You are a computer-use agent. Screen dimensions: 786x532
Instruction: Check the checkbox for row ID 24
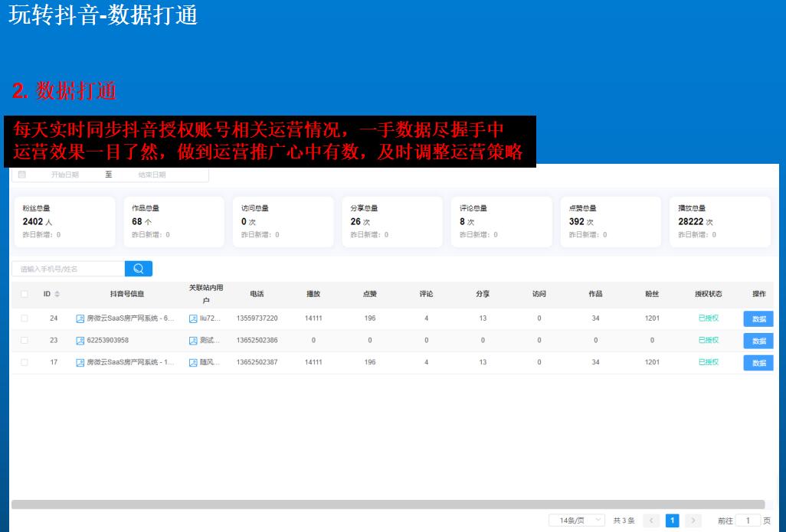coord(25,318)
